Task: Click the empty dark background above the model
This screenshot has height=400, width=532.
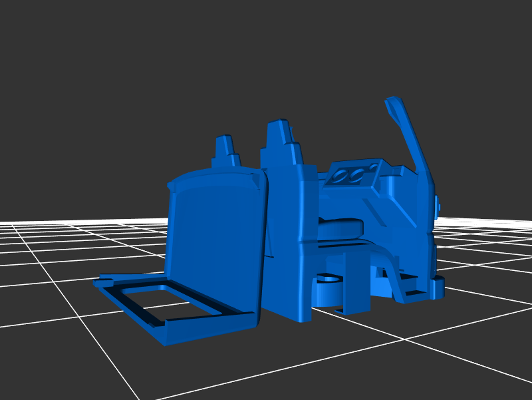Action: [x=266, y=60]
